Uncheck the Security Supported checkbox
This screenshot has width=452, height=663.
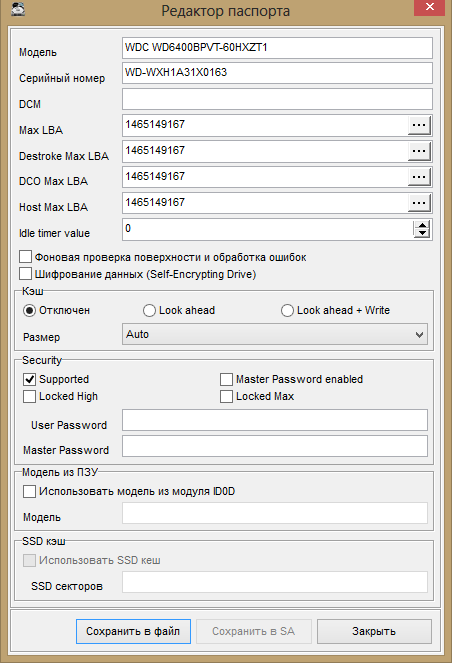tap(29, 379)
